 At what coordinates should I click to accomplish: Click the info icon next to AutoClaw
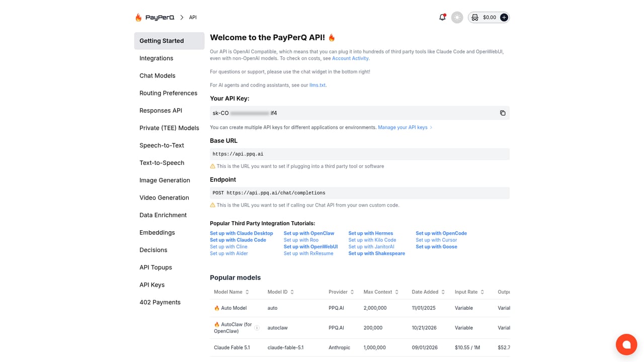coord(257,328)
